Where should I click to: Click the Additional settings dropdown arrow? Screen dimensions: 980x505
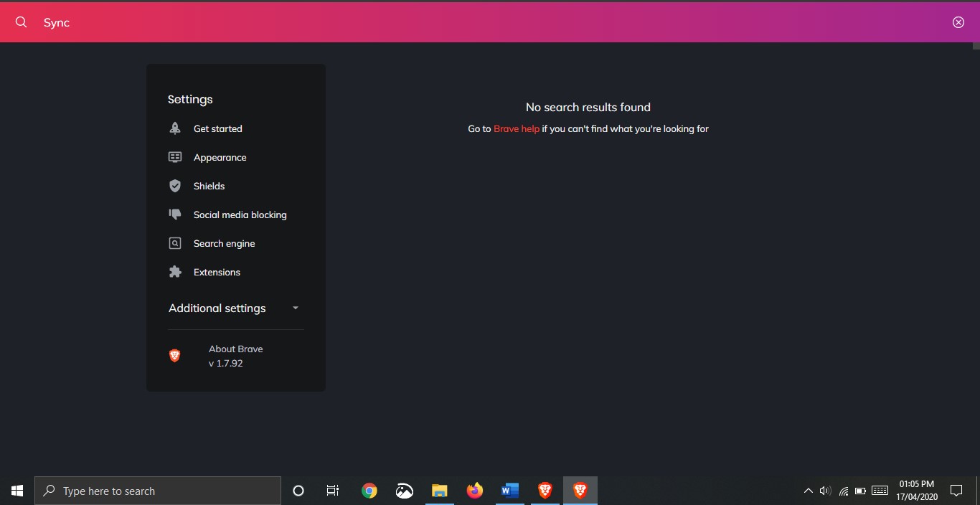pos(296,308)
